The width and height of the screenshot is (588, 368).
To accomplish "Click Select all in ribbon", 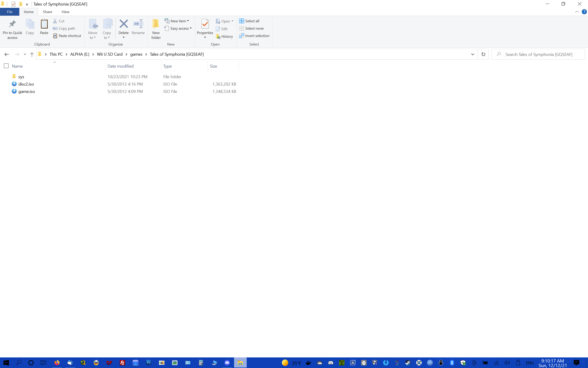I will (249, 21).
